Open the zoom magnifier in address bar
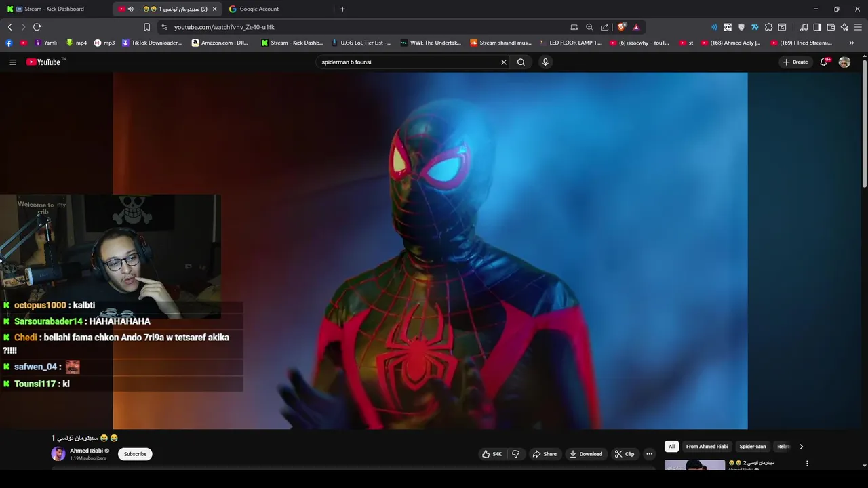Image resolution: width=868 pixels, height=488 pixels. click(589, 27)
